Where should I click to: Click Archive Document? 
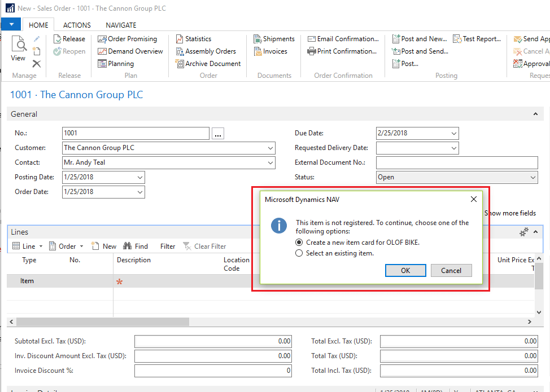(x=208, y=64)
